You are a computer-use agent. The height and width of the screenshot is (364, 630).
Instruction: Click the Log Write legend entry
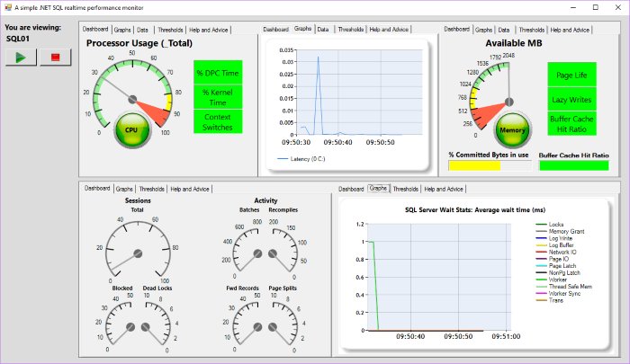[554, 238]
